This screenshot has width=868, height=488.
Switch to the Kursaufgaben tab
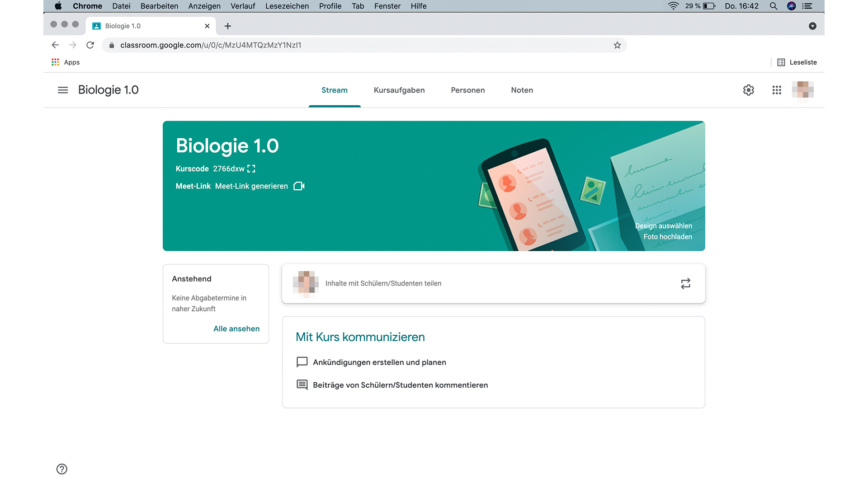click(399, 90)
